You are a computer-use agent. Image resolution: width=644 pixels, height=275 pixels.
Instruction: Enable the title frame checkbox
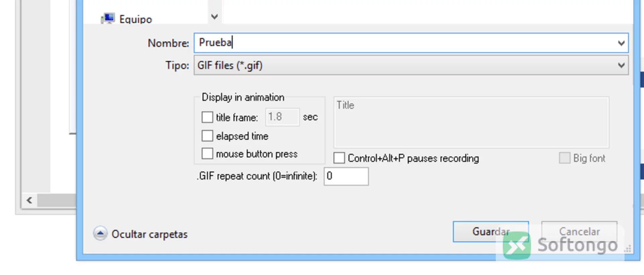point(207,117)
